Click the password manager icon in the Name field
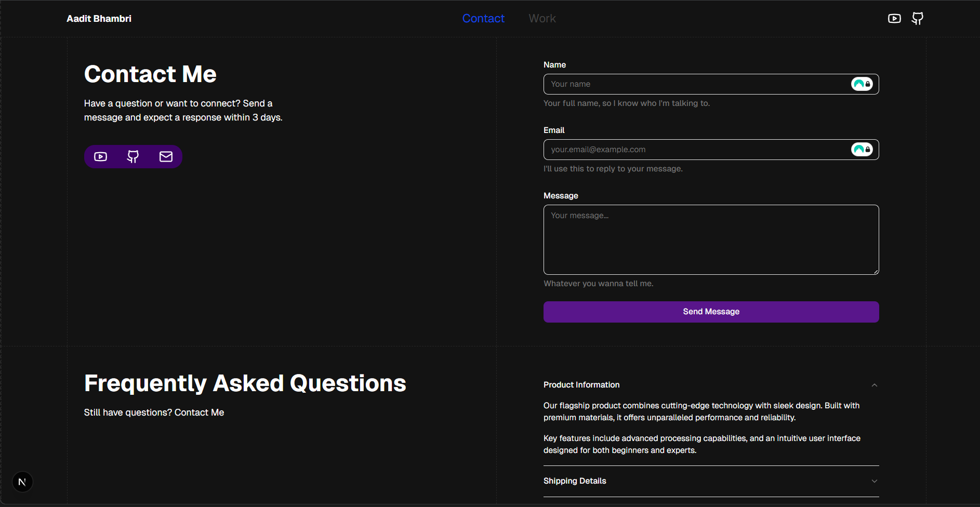Screen dimensions: 980x507 pos(862,84)
